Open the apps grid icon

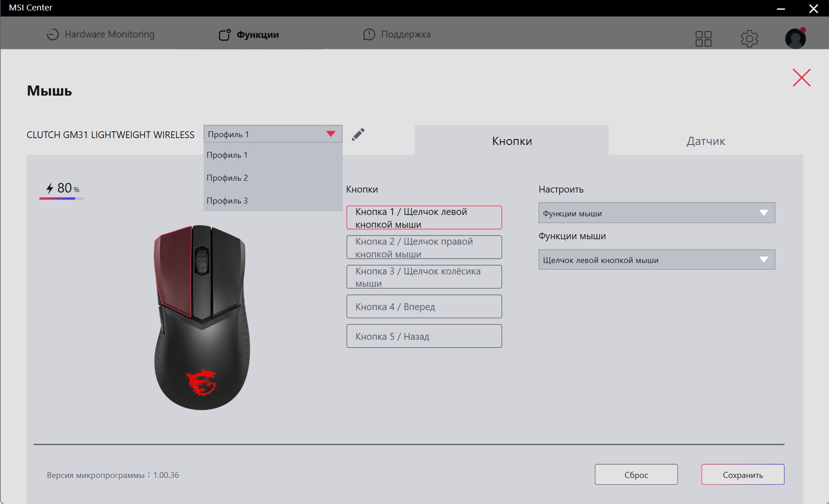pos(703,39)
